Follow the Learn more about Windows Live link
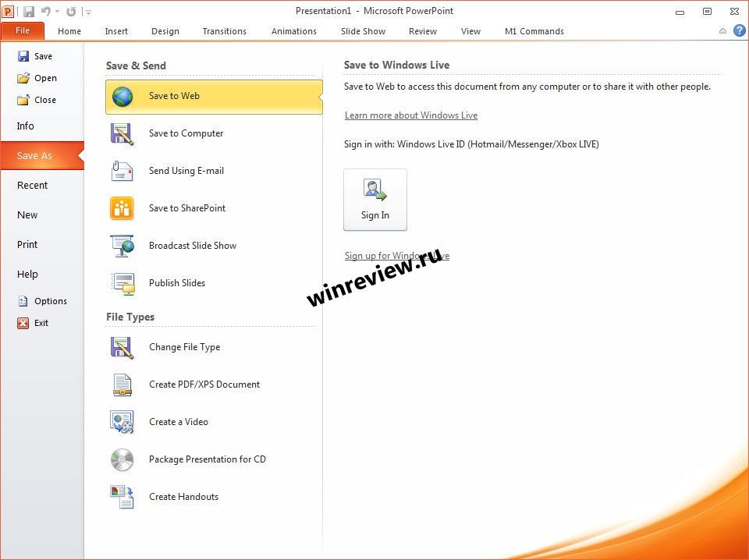Viewport: 749px width, 560px height. coord(411,115)
